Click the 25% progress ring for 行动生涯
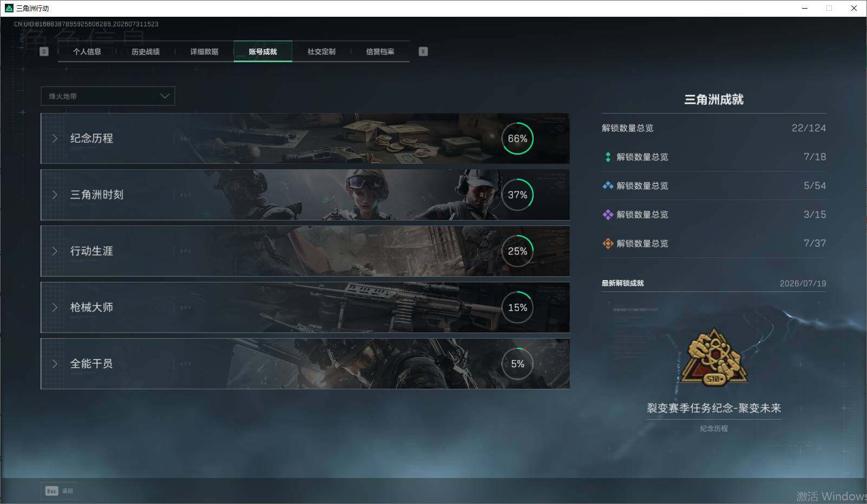This screenshot has height=504, width=867. click(x=517, y=251)
